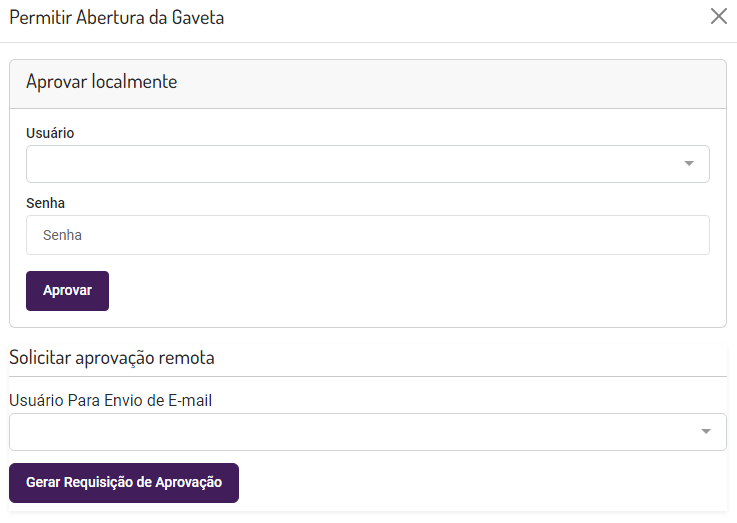Click the Solicitar aprovação remota heading
This screenshot has height=523, width=737.
112,357
